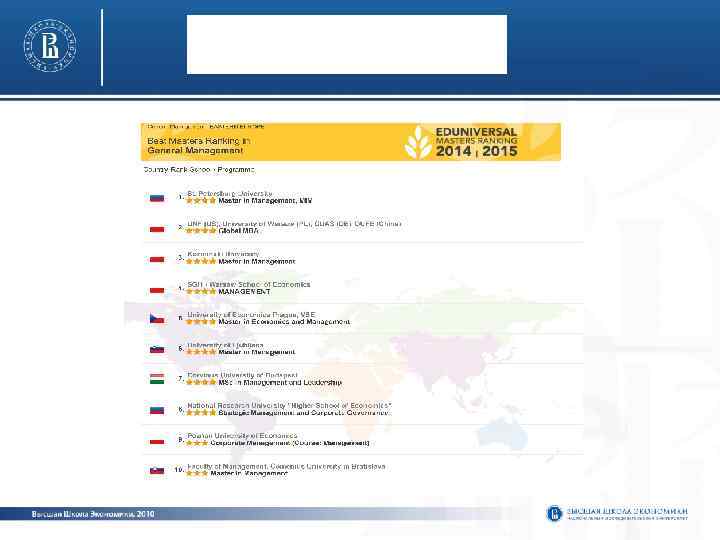
Task: Select 'Master in Management, MIM' programme text
Action: 265,201
